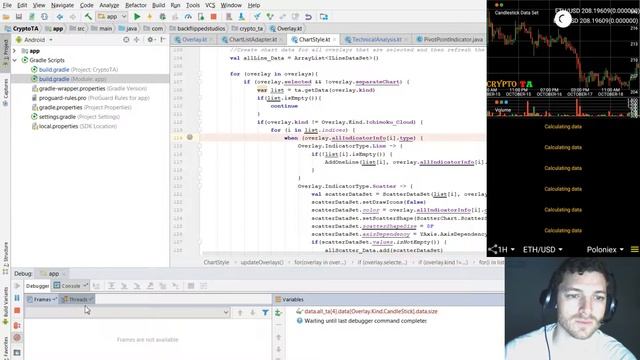Resume program in the debug side toolbar
Image resolution: width=640 pixels, height=360 pixels.
17,286
